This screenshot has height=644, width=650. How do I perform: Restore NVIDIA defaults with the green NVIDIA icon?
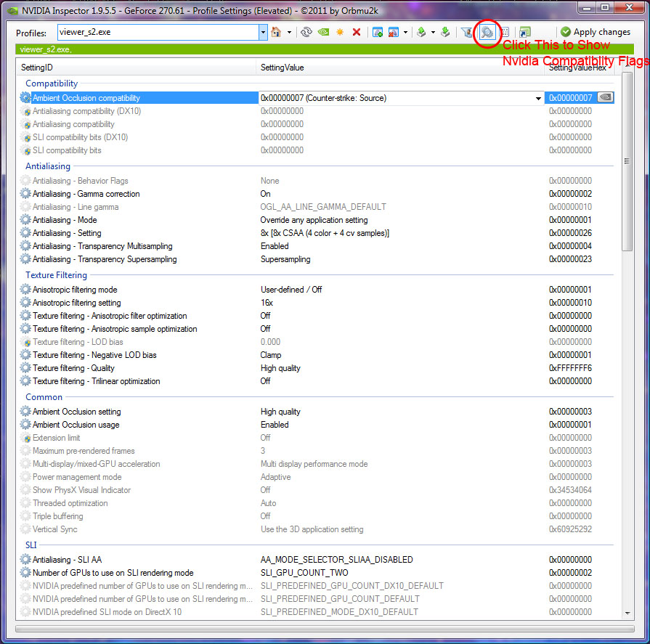[323, 32]
